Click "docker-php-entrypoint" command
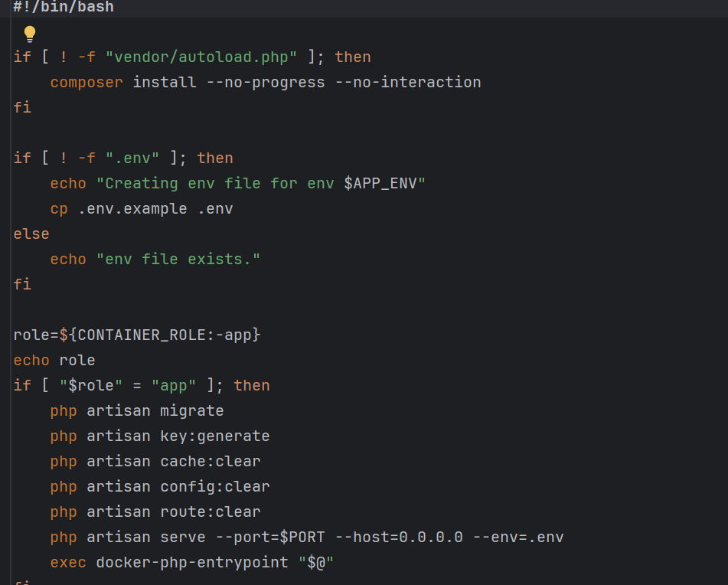The width and height of the screenshot is (728, 585). pyautogui.click(x=191, y=562)
